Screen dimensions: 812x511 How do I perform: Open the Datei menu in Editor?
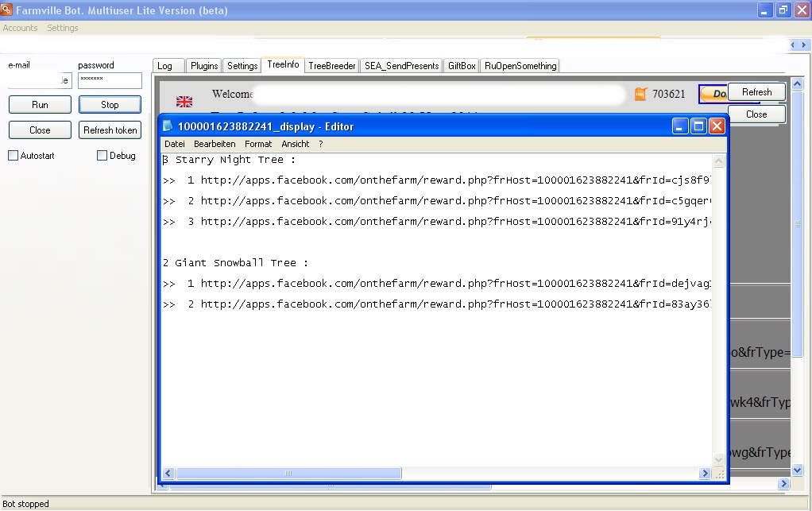175,144
